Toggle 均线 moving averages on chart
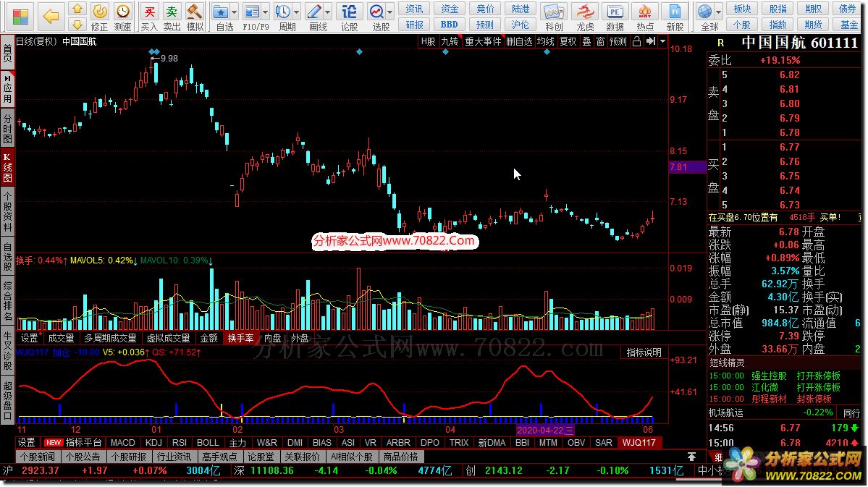This screenshot has height=487, width=868. coord(545,41)
